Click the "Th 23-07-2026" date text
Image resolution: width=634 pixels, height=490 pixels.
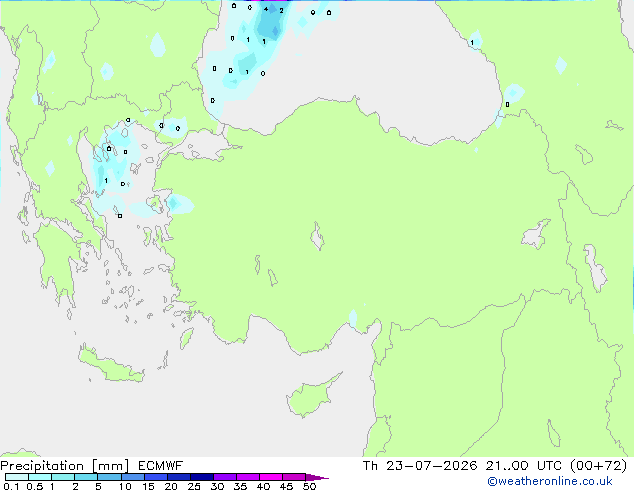420,466
